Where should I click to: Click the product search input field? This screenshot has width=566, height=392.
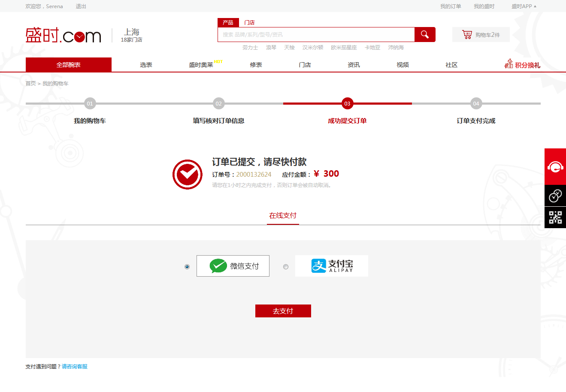coord(316,35)
